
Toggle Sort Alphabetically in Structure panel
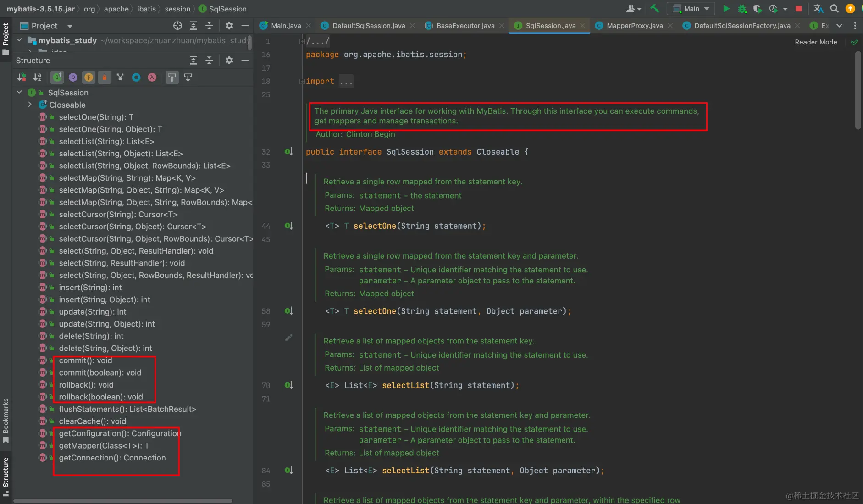tap(37, 78)
